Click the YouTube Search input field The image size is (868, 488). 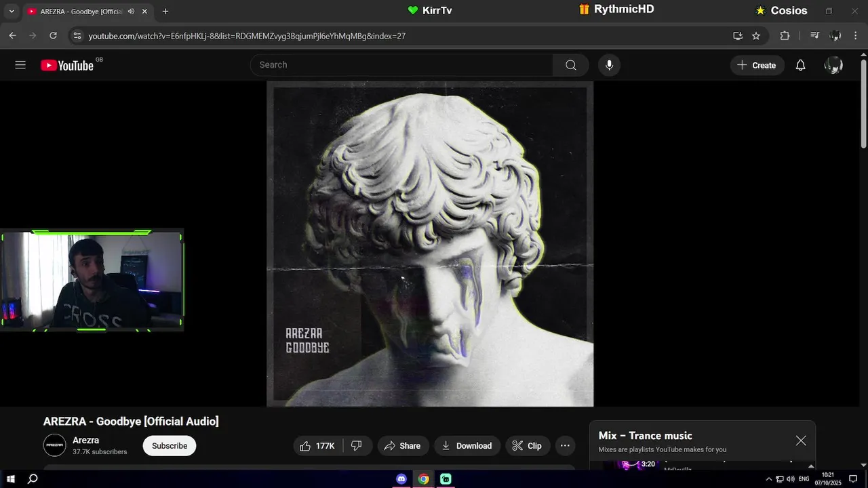point(401,65)
